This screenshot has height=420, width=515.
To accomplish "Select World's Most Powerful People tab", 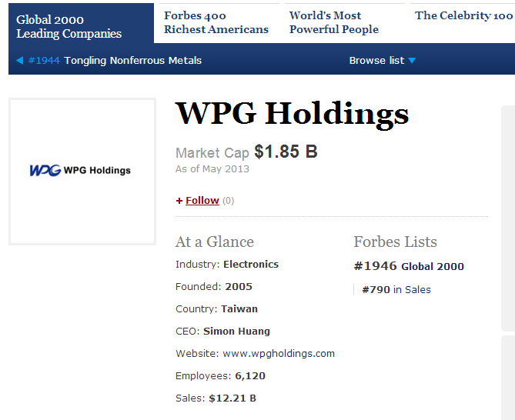I will coord(334,22).
